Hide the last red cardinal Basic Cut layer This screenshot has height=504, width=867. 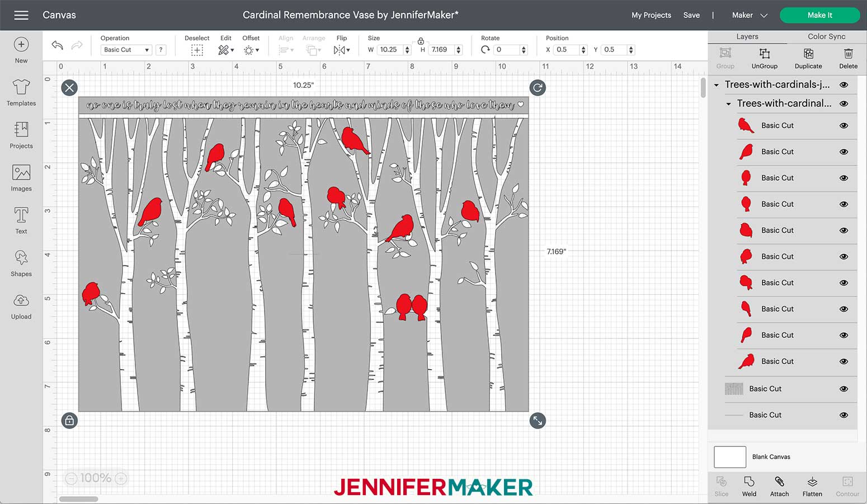[x=844, y=361]
